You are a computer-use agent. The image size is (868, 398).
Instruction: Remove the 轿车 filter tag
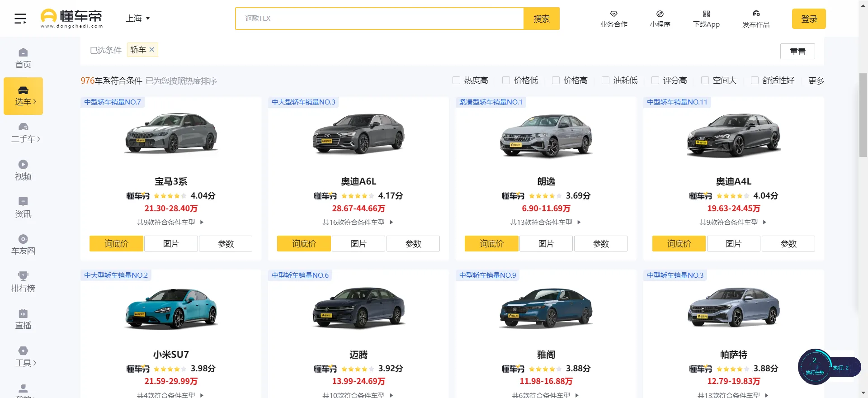coord(152,50)
